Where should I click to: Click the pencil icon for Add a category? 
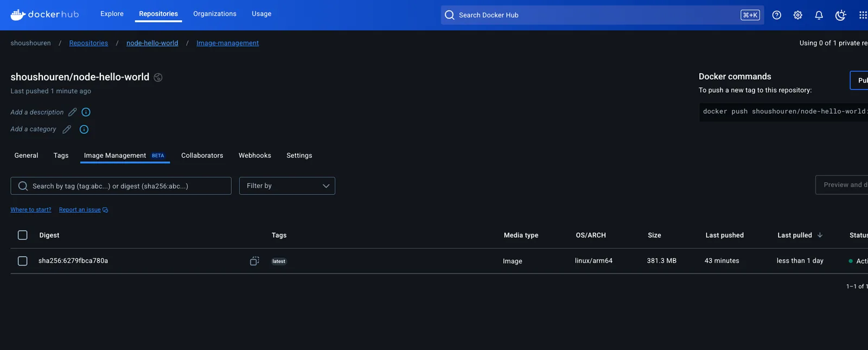click(67, 129)
